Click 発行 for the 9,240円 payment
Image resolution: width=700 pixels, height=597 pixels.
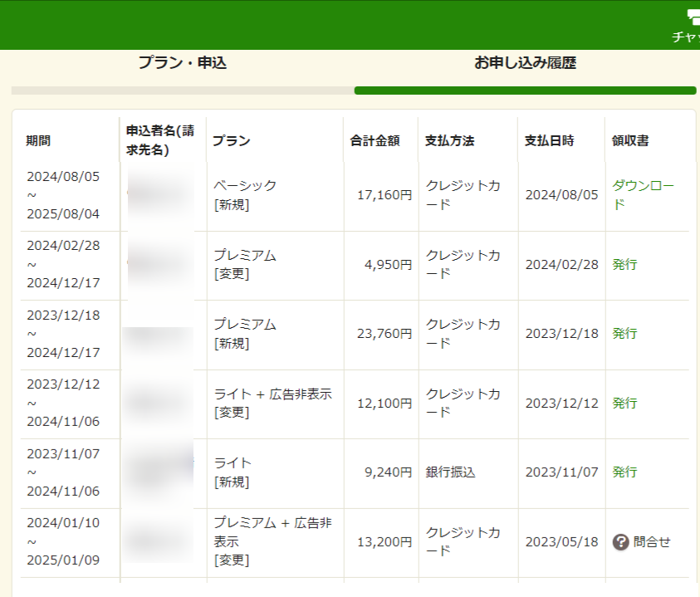[624, 472]
